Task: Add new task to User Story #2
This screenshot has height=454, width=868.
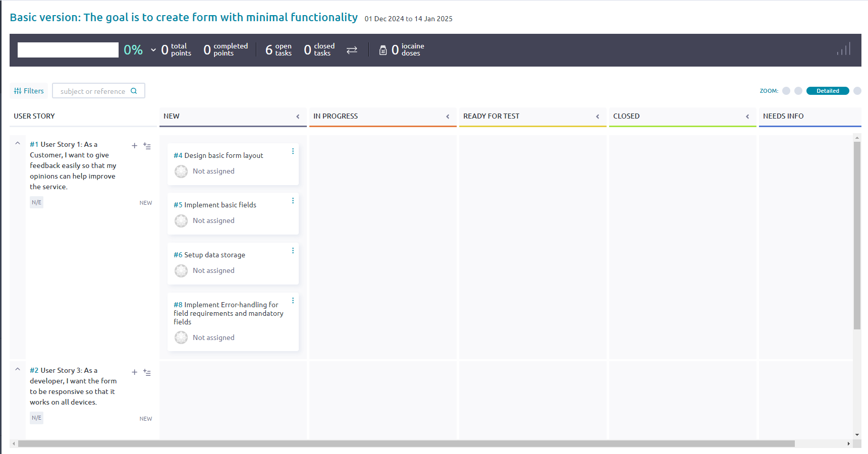Action: click(x=134, y=372)
